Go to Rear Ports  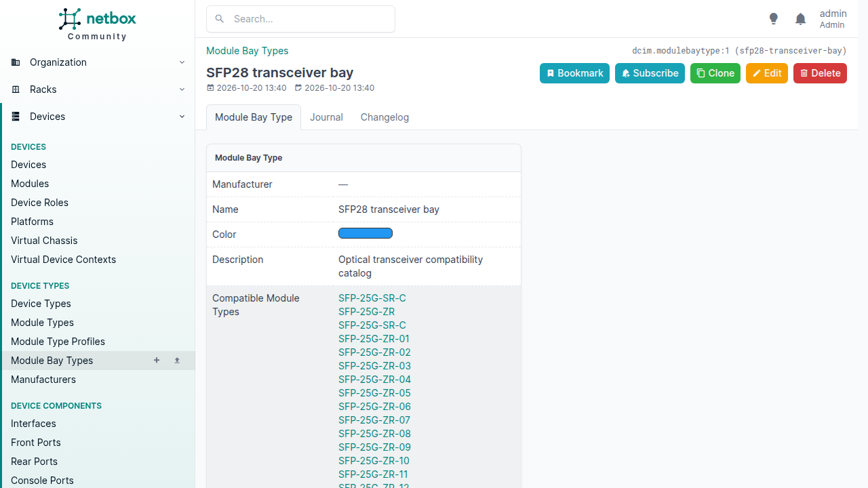(x=34, y=462)
